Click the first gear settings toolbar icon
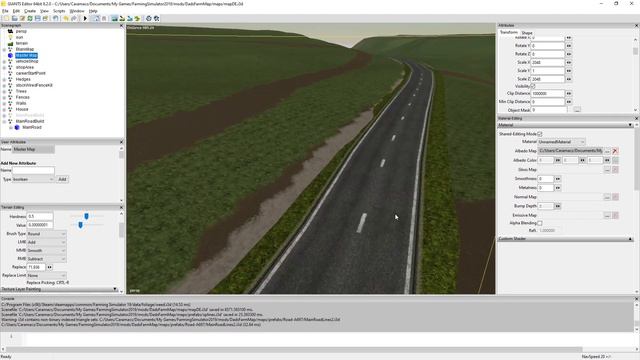Image resolution: width=640 pixels, height=360 pixels. (149, 18)
